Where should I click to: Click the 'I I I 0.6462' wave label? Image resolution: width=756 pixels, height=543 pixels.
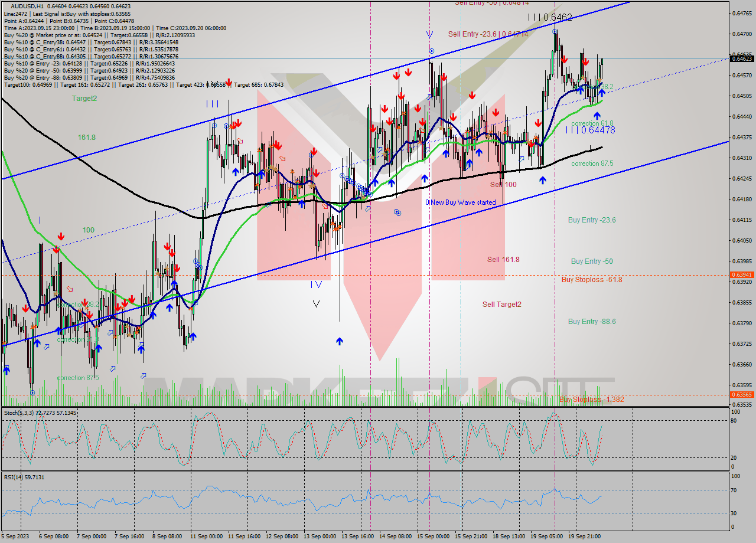(x=550, y=18)
